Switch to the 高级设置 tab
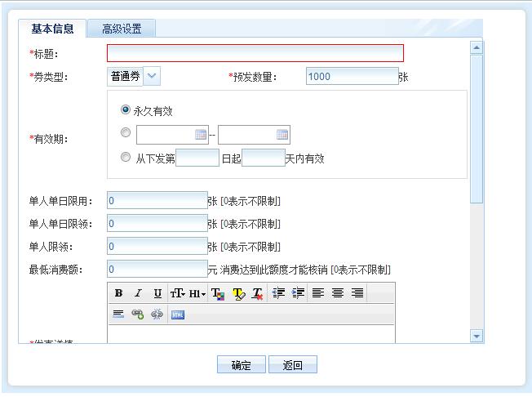Screen dimensions: 532x397 [122, 29]
